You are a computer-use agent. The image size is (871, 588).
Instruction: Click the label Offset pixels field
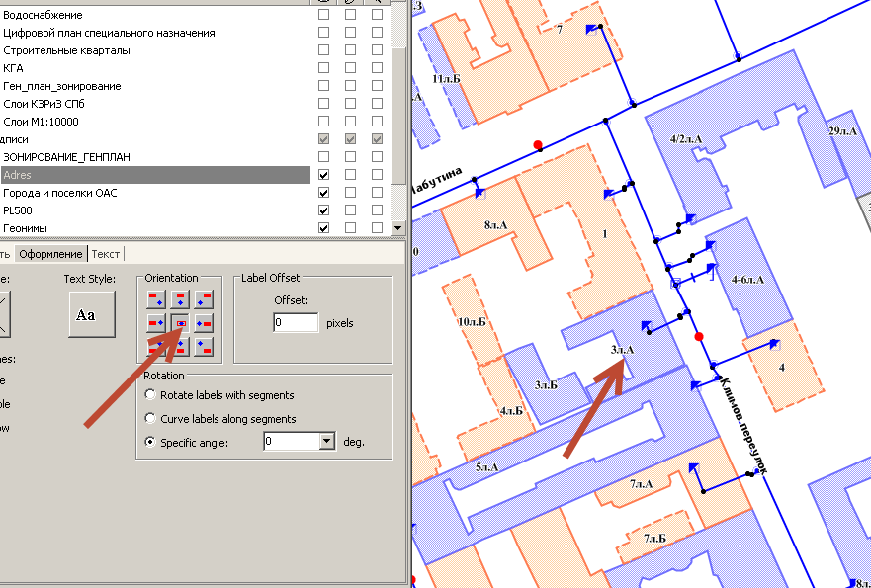coord(296,323)
